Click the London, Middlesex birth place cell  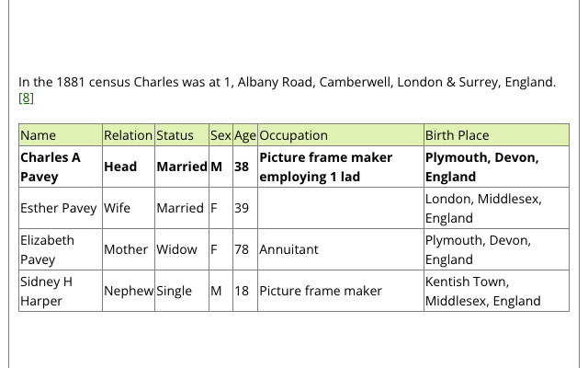pyautogui.click(x=496, y=208)
